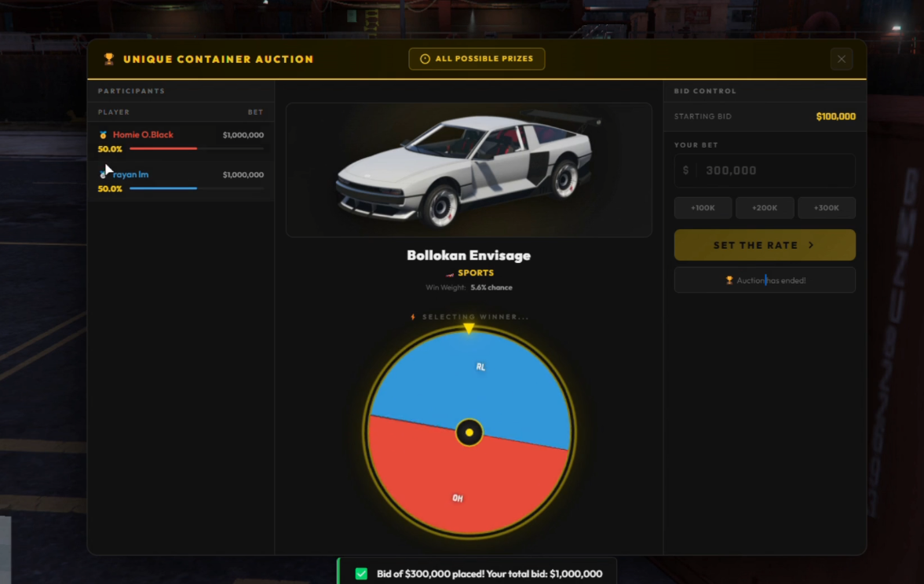Add 200K to your bet
924x584 pixels.
pyautogui.click(x=765, y=208)
